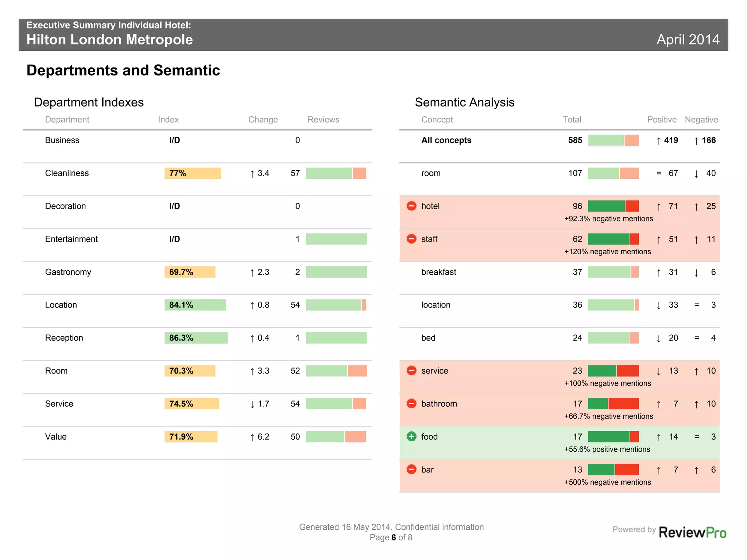Select the Cleanliness department row label
747x560 pixels.
pos(67,173)
